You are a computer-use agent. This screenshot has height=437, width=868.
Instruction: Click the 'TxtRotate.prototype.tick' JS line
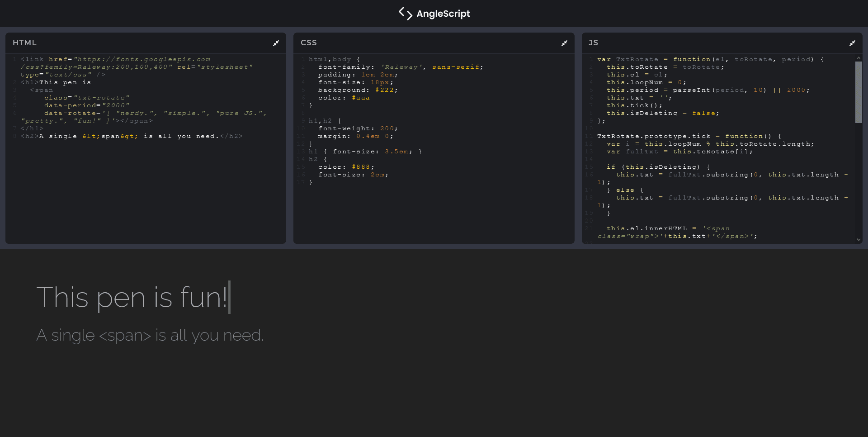pos(689,136)
